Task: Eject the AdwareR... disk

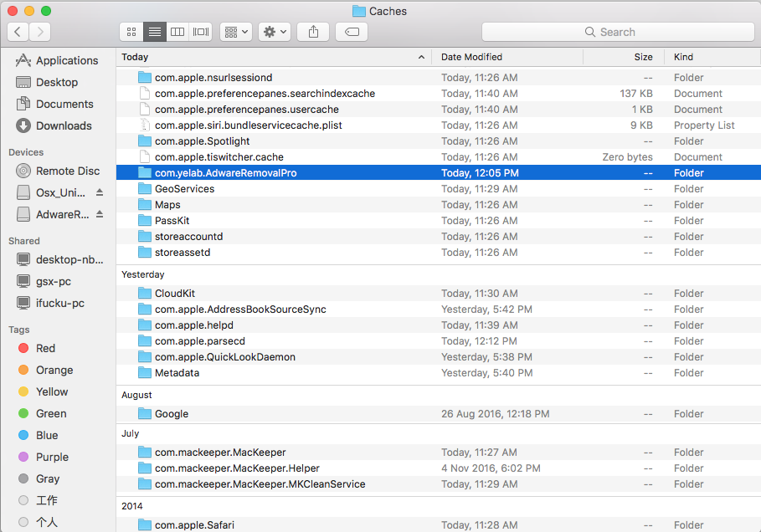Action: pyautogui.click(x=100, y=214)
